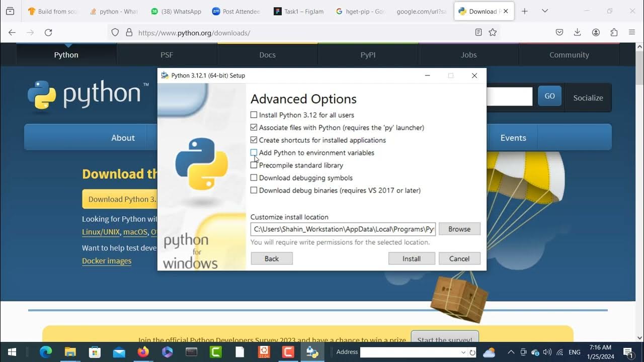Open a new browser tab with plus

(x=525, y=11)
